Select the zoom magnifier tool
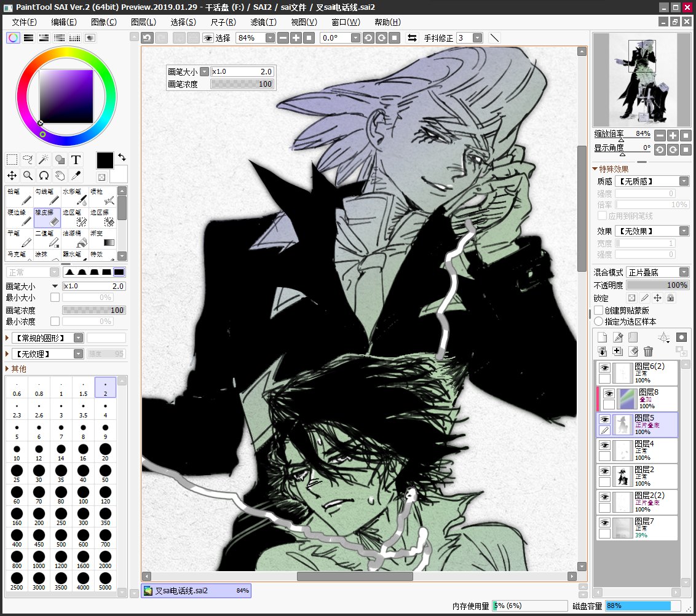 [x=28, y=176]
